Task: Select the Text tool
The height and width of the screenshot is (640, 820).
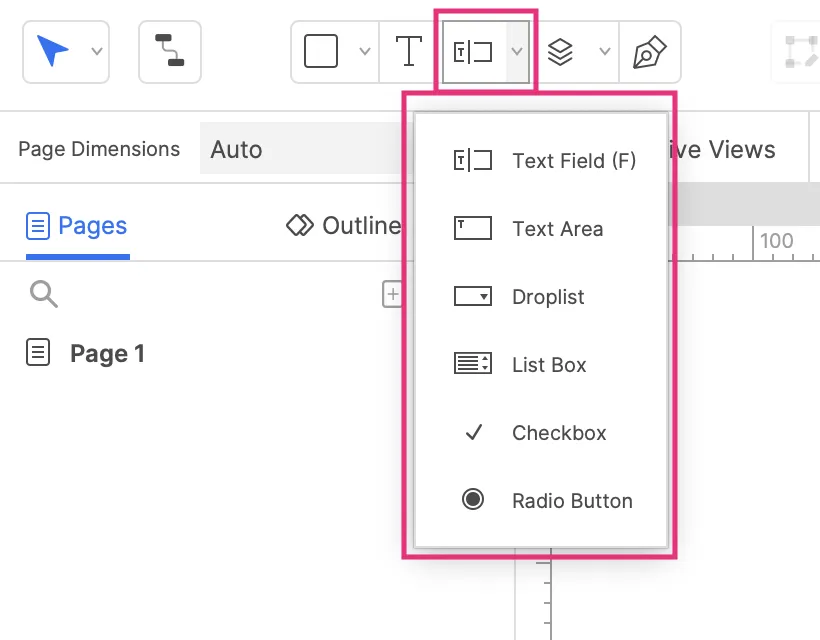Action: click(408, 51)
